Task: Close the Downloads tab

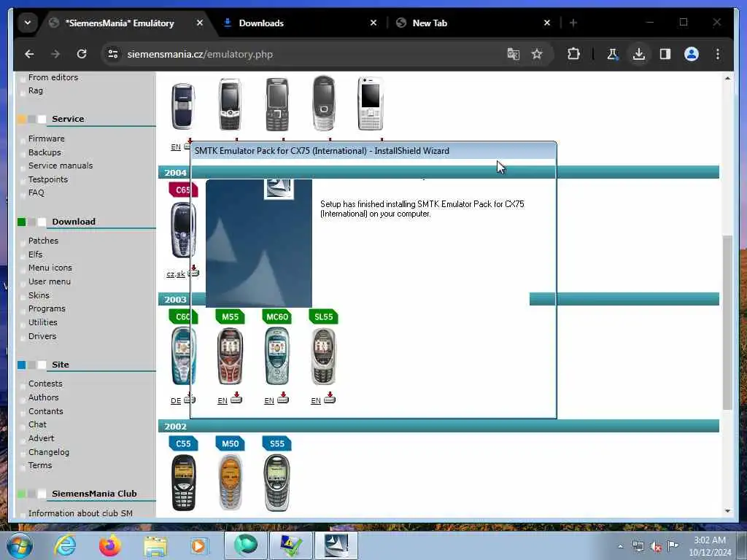Action: (373, 23)
